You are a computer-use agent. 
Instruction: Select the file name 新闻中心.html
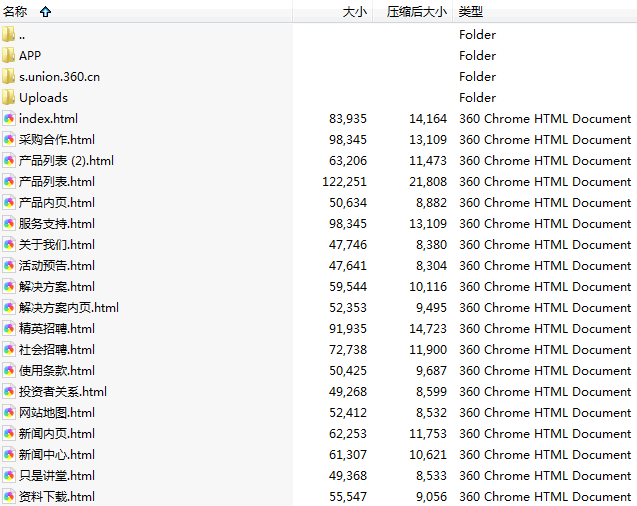pos(57,454)
